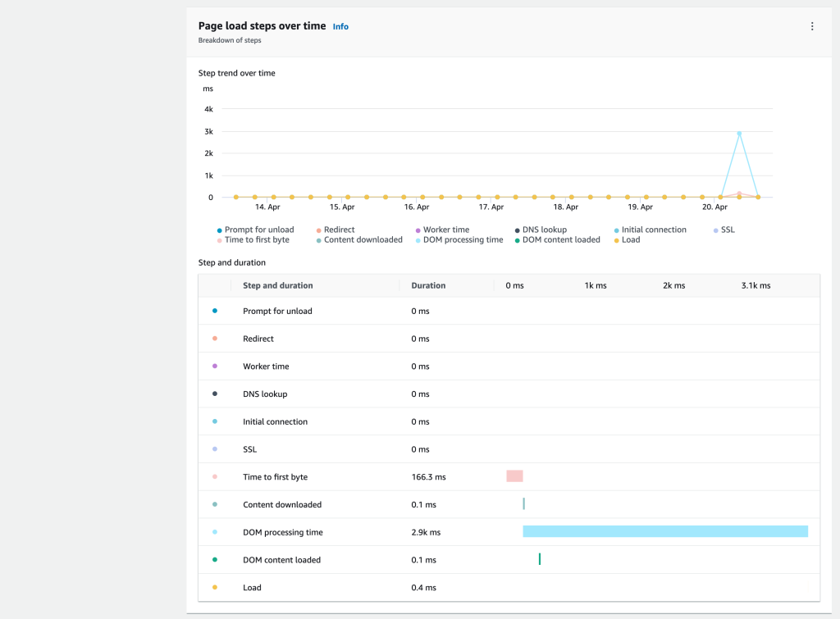Click the red Time to first byte bar
This screenshot has width=840, height=619.
(514, 476)
